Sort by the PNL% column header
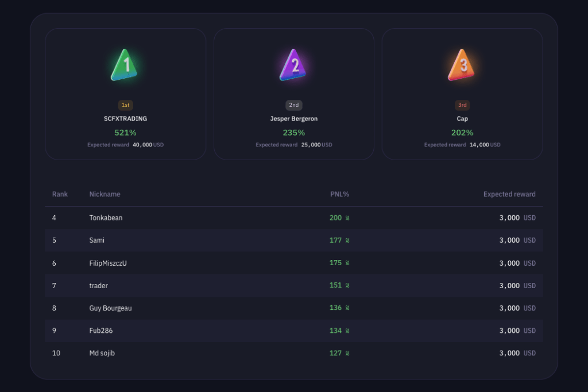 tap(339, 195)
